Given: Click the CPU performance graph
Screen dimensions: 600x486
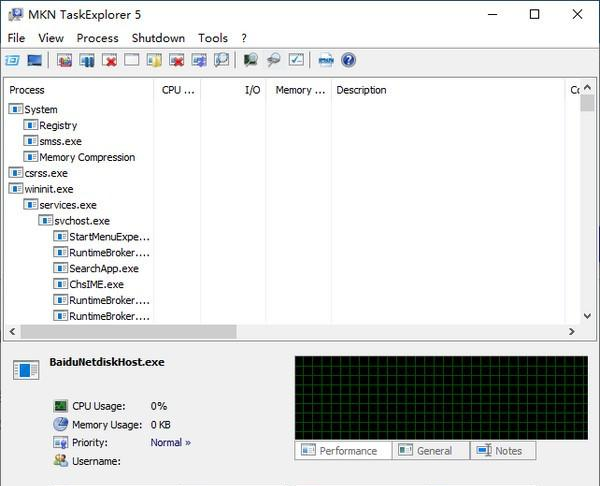Looking at the screenshot, I should click(x=441, y=398).
